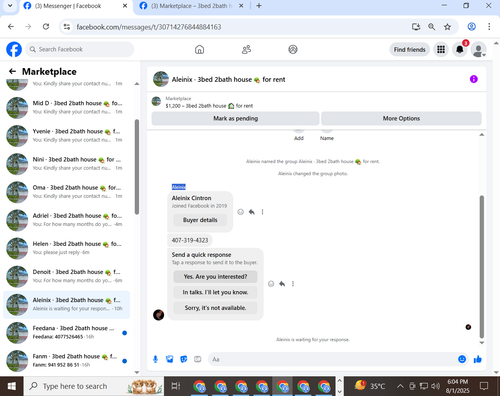Click the conversation list scrollbar thumb

coord(137,167)
